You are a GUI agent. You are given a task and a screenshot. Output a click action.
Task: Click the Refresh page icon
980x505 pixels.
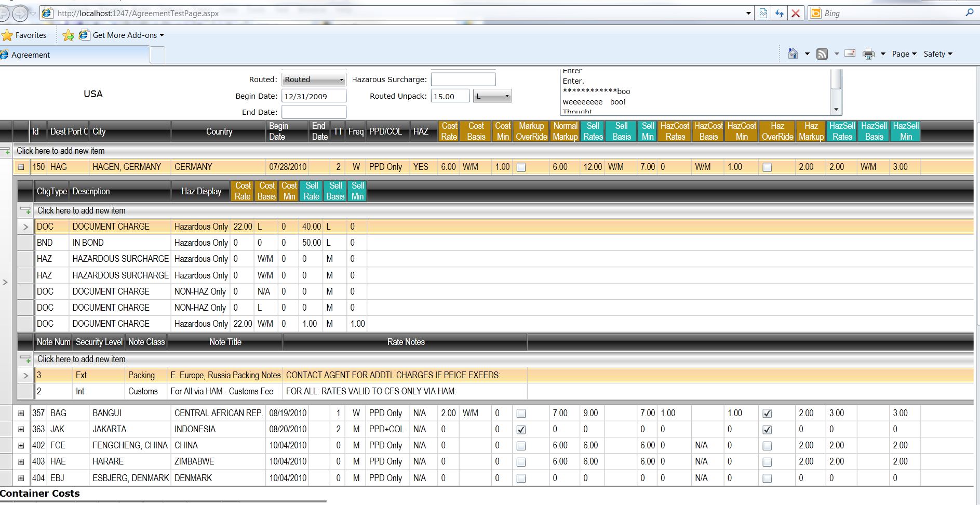click(x=780, y=14)
